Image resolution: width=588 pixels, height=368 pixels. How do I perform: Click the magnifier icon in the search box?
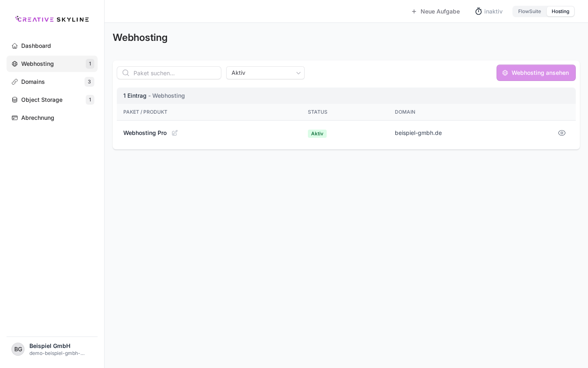click(x=126, y=73)
